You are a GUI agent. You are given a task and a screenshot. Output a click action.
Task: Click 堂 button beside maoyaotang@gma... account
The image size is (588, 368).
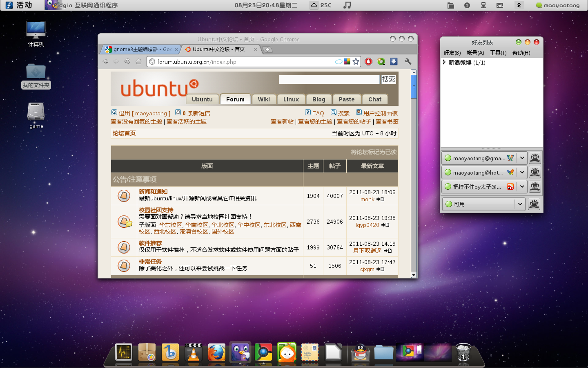point(535,158)
